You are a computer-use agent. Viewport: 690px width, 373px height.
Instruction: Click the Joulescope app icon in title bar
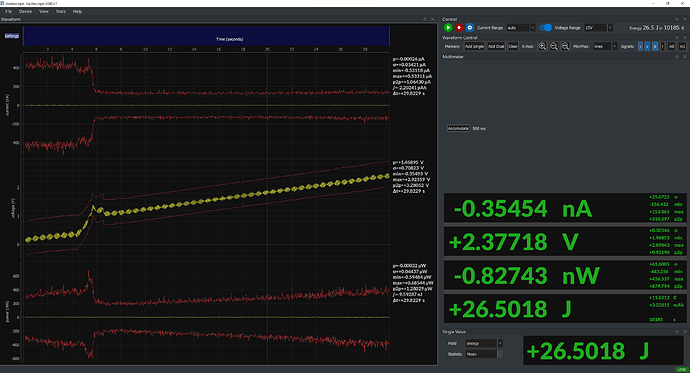tap(3, 3)
